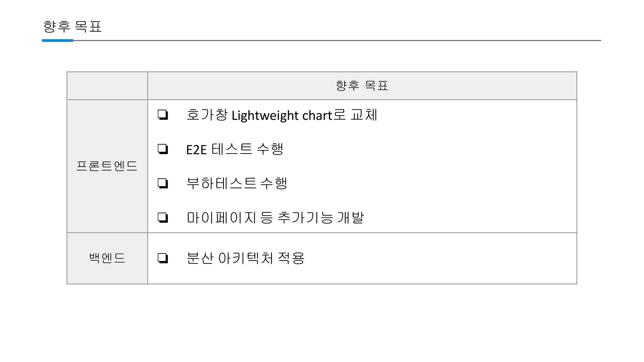Select the 프론트엔드 row label cell
This screenshot has height=362, width=644.
pos(107,166)
